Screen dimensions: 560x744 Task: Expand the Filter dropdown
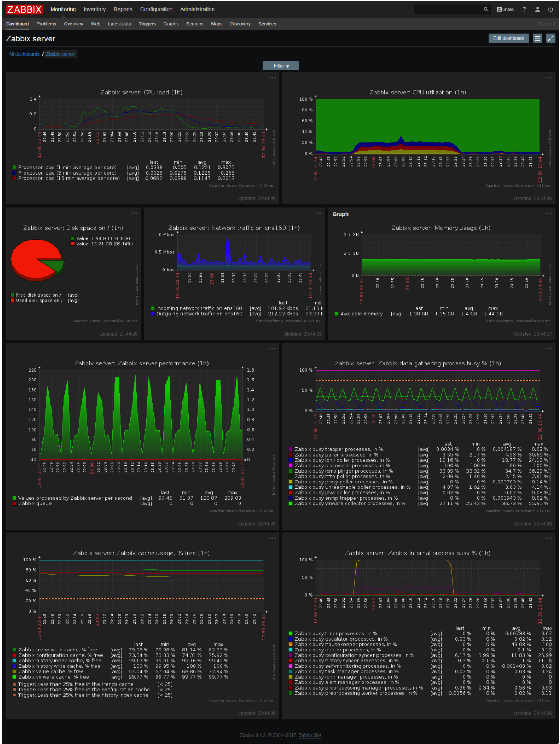tap(281, 66)
